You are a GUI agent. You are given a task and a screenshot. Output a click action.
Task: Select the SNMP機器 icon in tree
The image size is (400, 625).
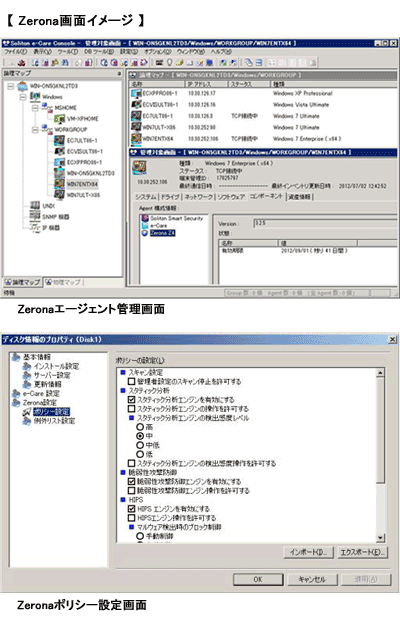35,216
